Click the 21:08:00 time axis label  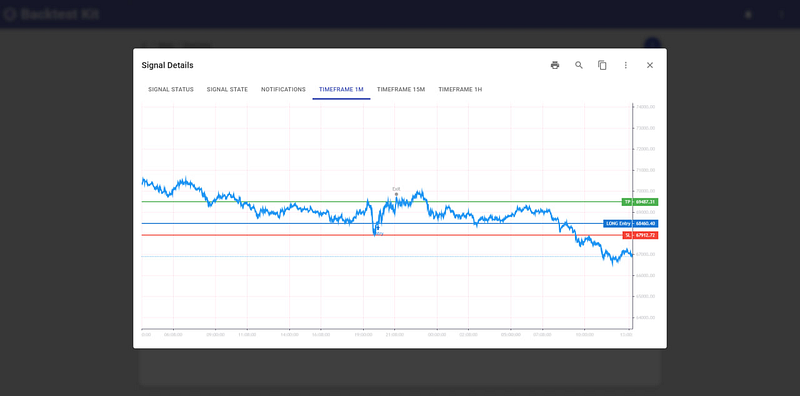[394, 335]
